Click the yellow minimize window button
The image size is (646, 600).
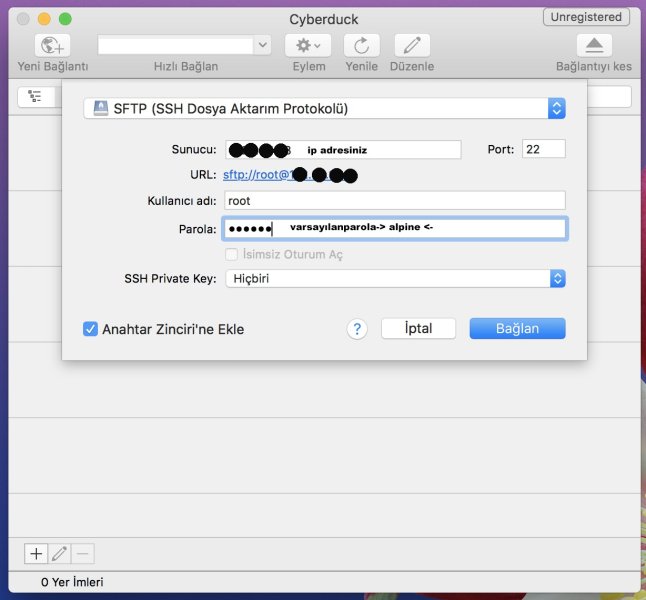44,19
